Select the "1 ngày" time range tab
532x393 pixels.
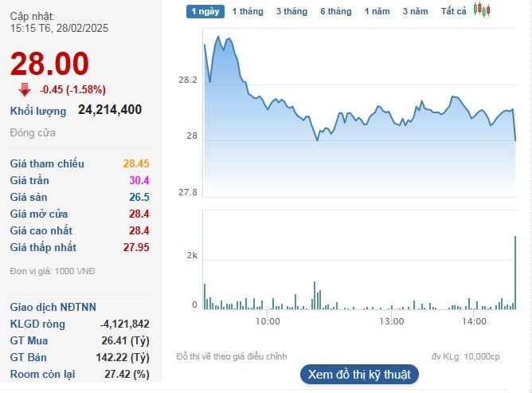205,11
